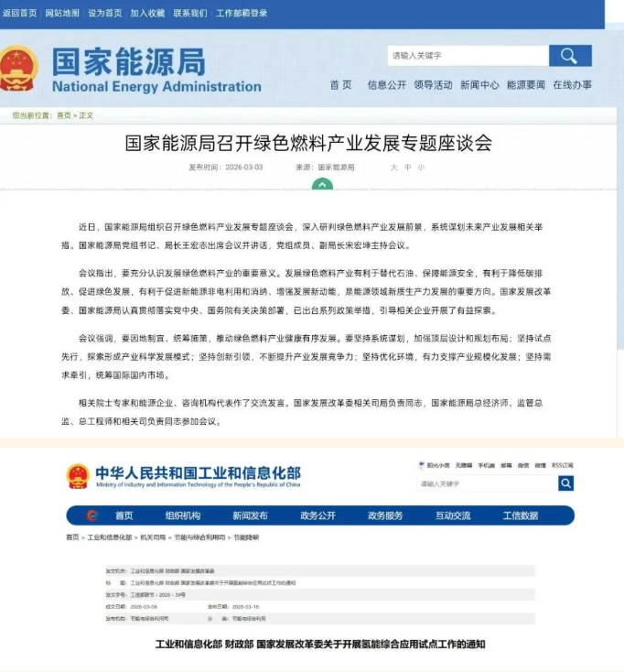Open 工作邮箱登录 link in top bar
The width and height of the screenshot is (624, 672).
coord(242,14)
